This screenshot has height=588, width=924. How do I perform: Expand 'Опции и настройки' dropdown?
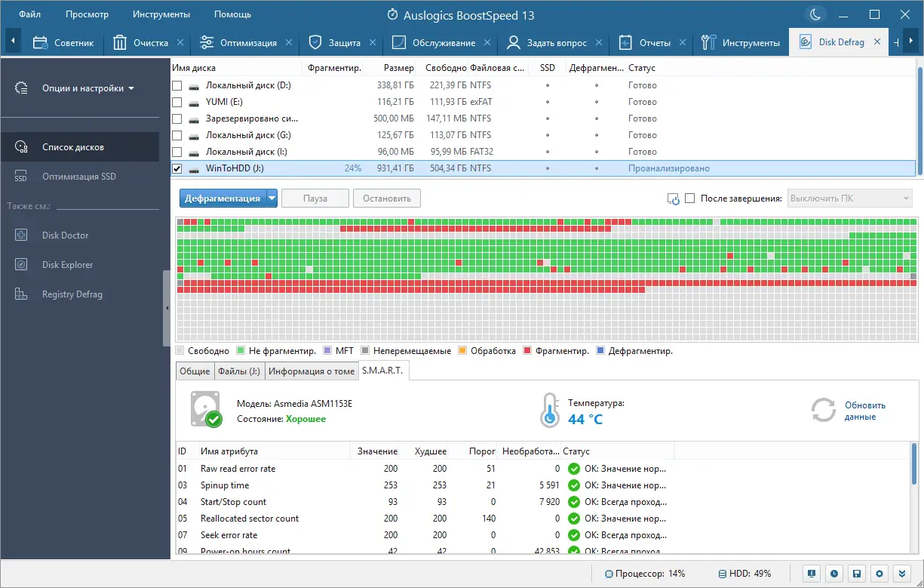click(x=88, y=88)
